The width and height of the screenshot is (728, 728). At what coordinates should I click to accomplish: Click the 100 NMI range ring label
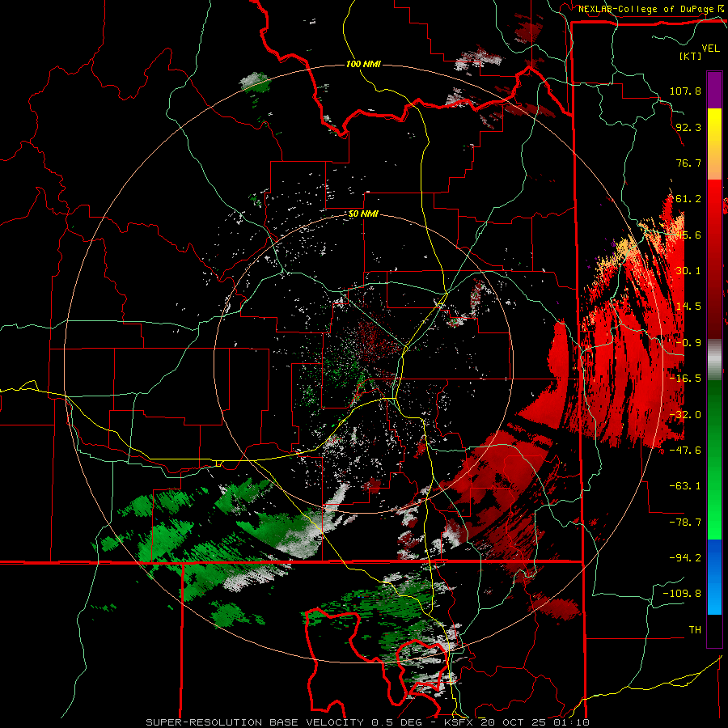(x=363, y=64)
